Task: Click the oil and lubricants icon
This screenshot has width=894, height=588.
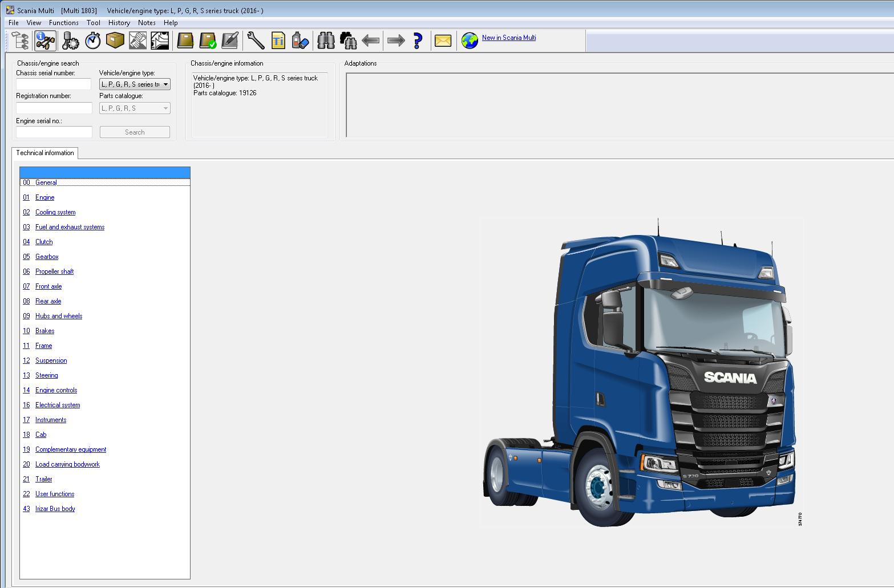Action: point(300,40)
